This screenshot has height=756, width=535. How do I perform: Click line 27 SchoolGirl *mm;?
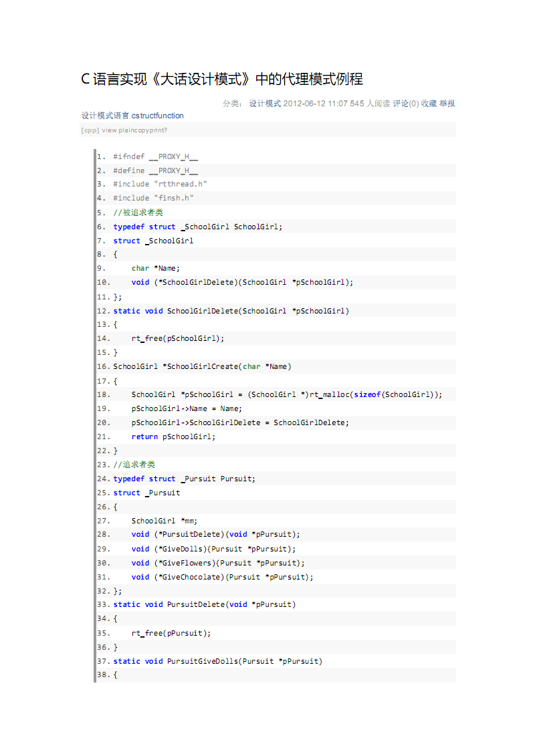[165, 521]
